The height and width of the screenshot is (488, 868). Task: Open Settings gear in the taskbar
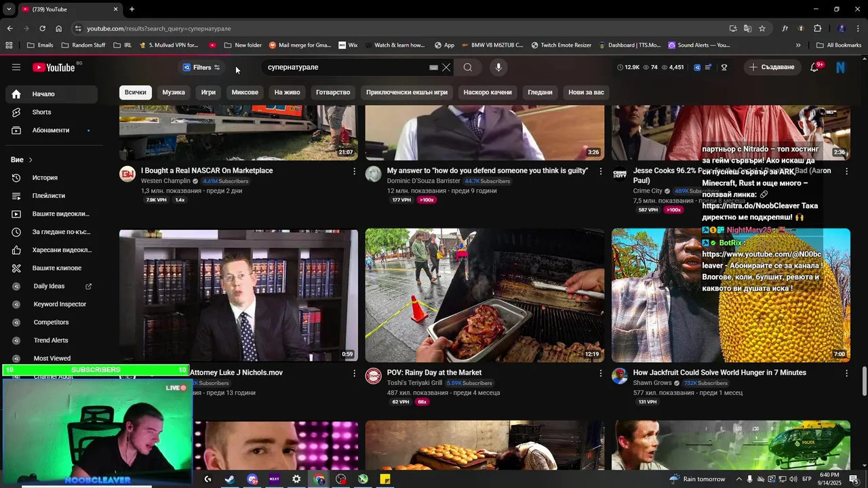point(296,479)
